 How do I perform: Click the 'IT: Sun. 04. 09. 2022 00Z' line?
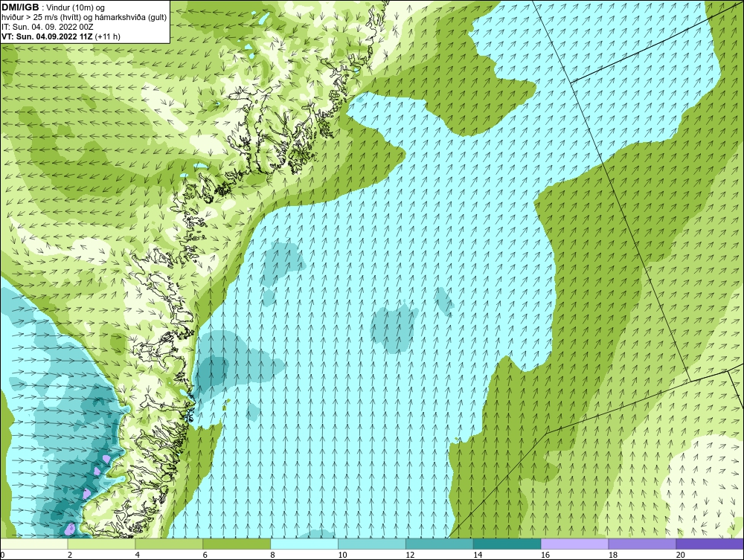48,27
